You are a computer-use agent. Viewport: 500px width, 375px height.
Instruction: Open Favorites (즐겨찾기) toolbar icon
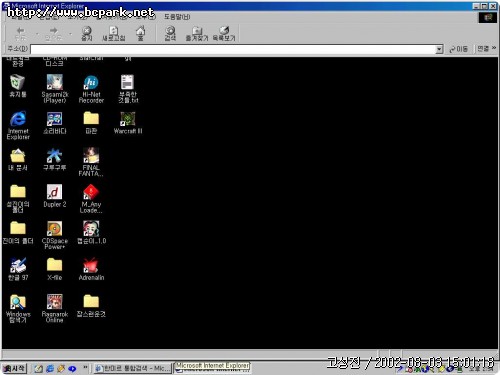[x=197, y=34]
